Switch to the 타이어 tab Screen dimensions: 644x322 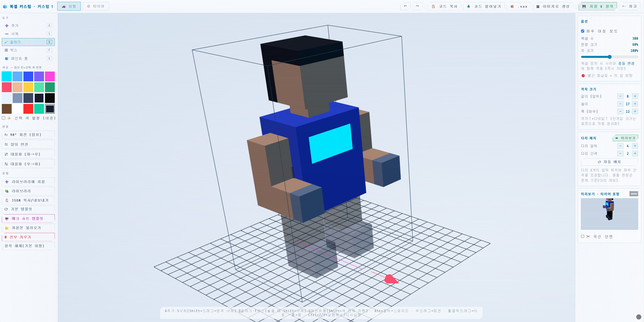click(x=96, y=6)
